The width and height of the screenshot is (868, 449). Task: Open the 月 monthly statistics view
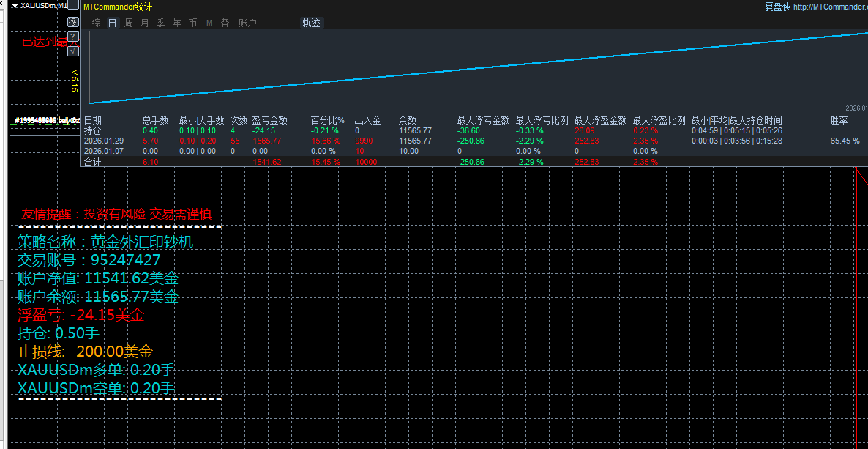(x=144, y=22)
